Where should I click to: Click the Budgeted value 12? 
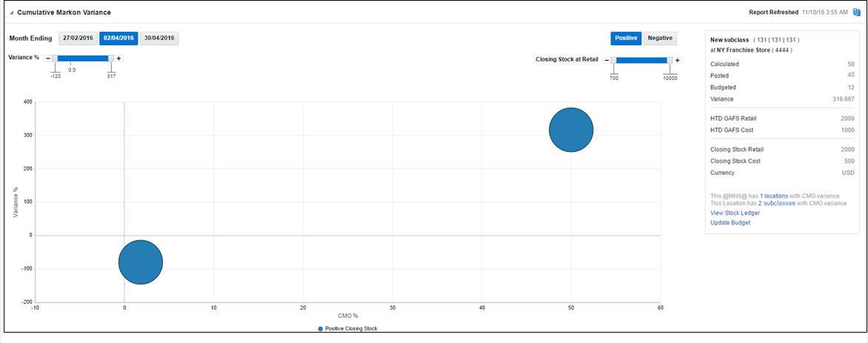point(852,87)
